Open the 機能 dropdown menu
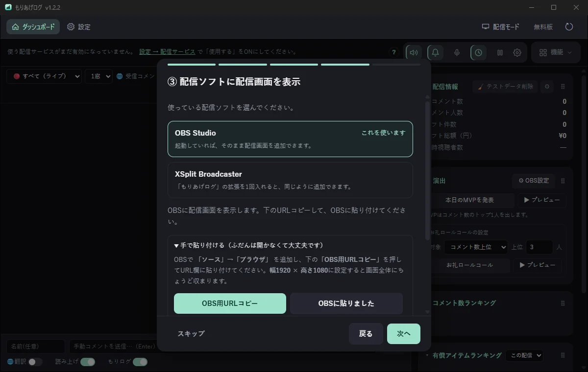Screen dimensions: 588x372 tap(555, 52)
